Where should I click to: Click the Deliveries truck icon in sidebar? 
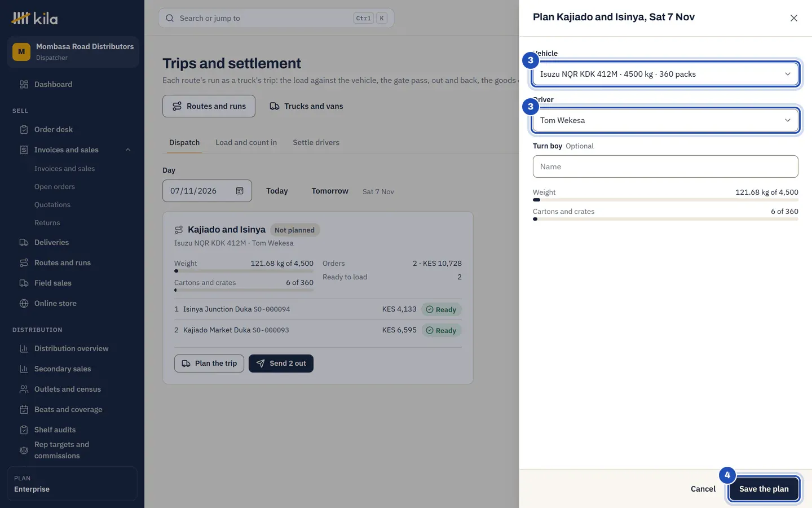24,243
